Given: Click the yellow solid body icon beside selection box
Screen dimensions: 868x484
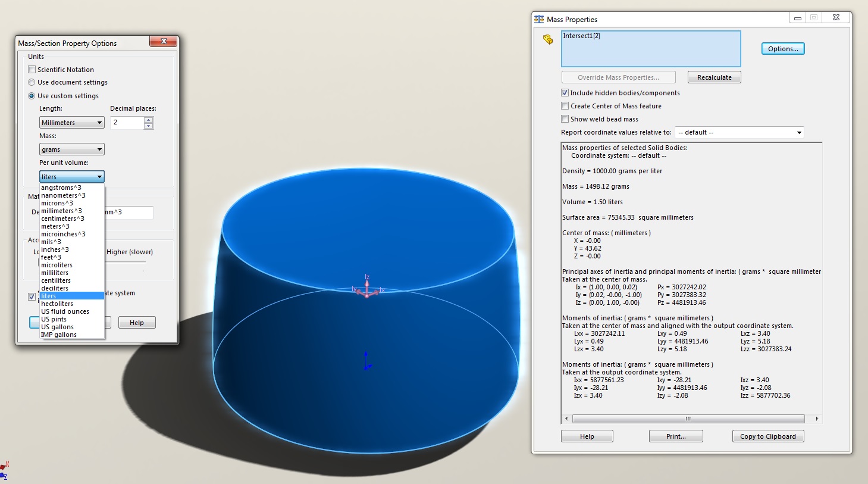Looking at the screenshot, I should coord(547,39).
